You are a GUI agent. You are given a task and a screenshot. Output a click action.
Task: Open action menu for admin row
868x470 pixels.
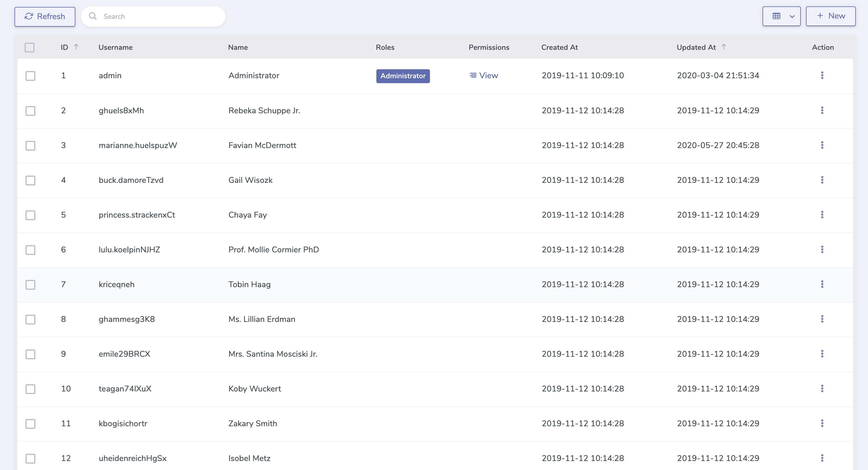click(822, 75)
